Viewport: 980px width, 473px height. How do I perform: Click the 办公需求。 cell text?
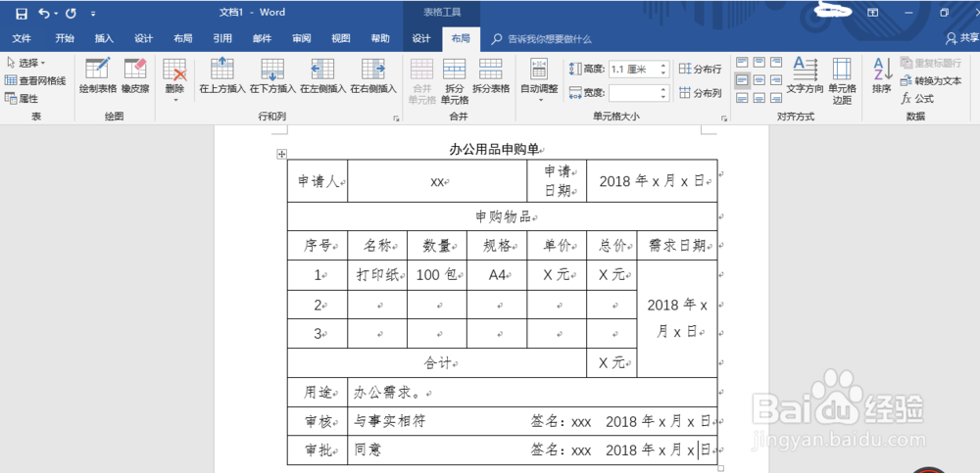tap(390, 393)
